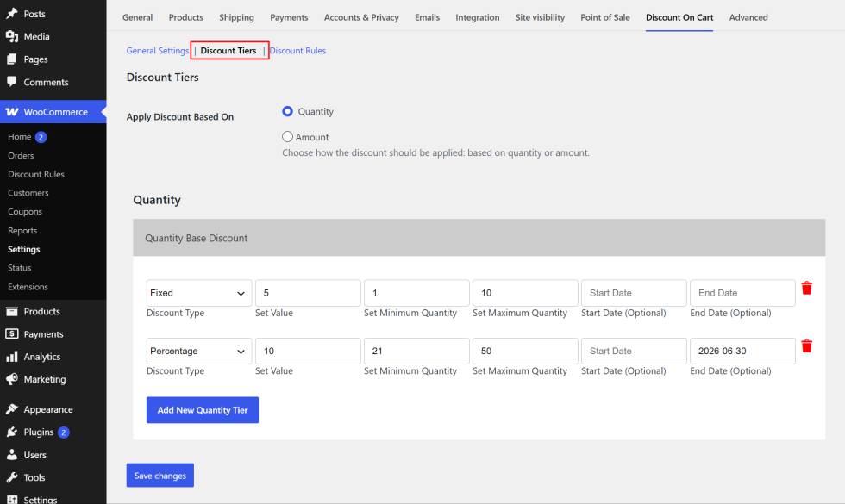The image size is (845, 504).
Task: Click the Quantity Base Discount header
Action: pyautogui.click(x=479, y=238)
